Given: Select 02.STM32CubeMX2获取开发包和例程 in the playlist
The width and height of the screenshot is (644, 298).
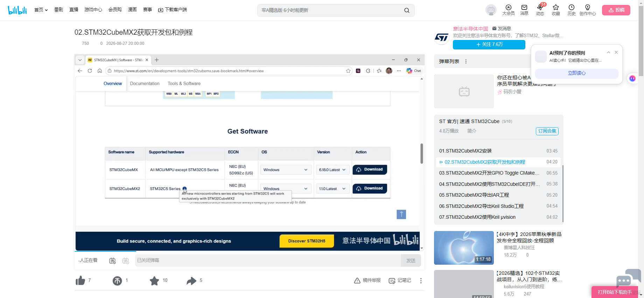Looking at the screenshot, I should [498, 162].
